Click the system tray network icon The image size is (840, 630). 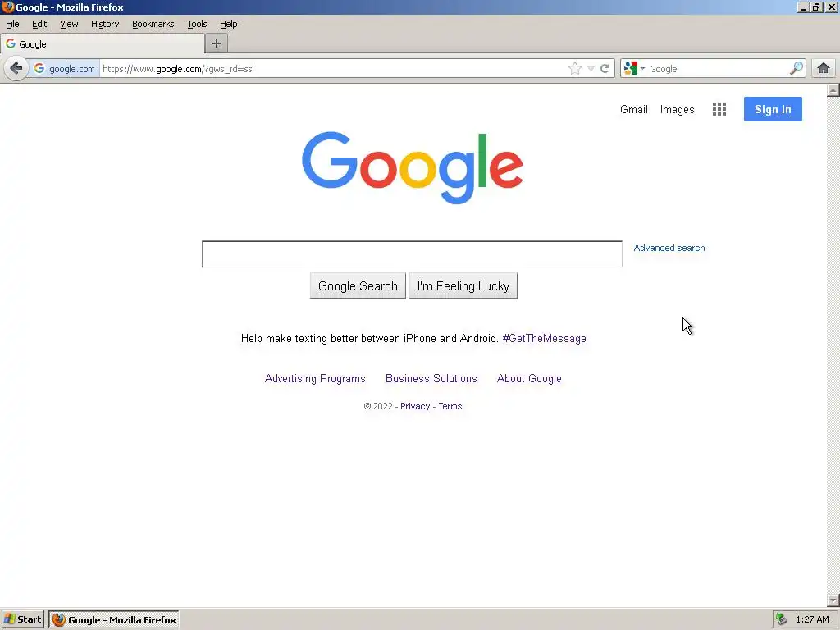pyautogui.click(x=782, y=619)
